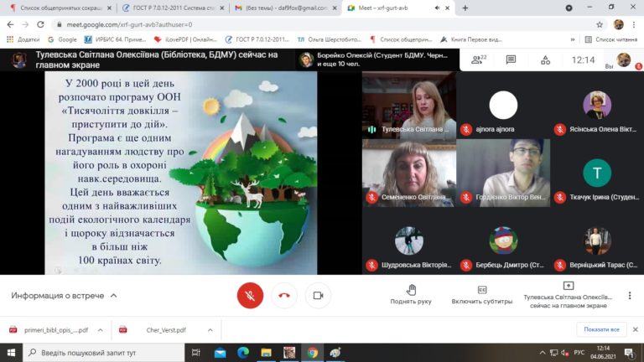
Task: Open the Google bookmark
Action: (x=62, y=39)
